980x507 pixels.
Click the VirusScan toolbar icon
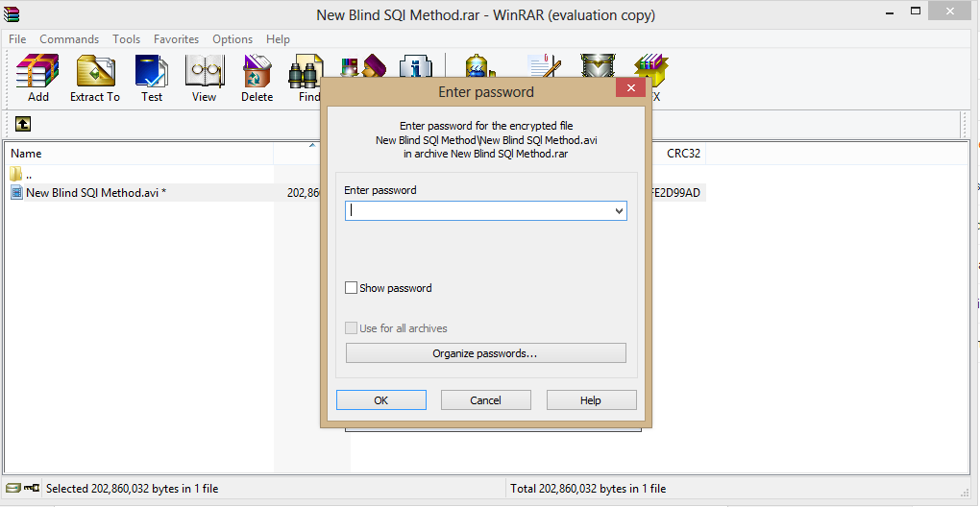tap(480, 65)
